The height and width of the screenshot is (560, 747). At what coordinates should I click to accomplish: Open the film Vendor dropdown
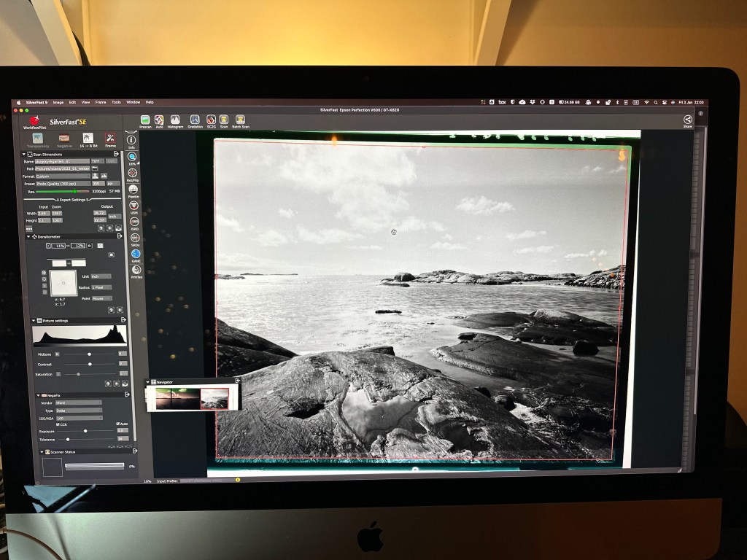(x=79, y=402)
